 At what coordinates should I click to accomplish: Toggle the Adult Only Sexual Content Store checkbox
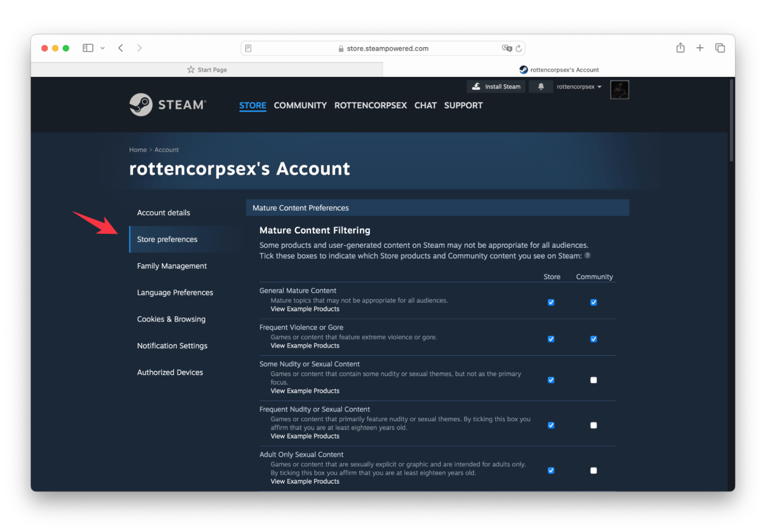point(551,471)
